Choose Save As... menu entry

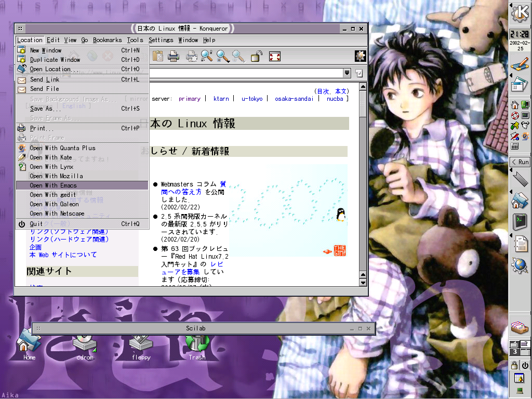tap(82, 109)
